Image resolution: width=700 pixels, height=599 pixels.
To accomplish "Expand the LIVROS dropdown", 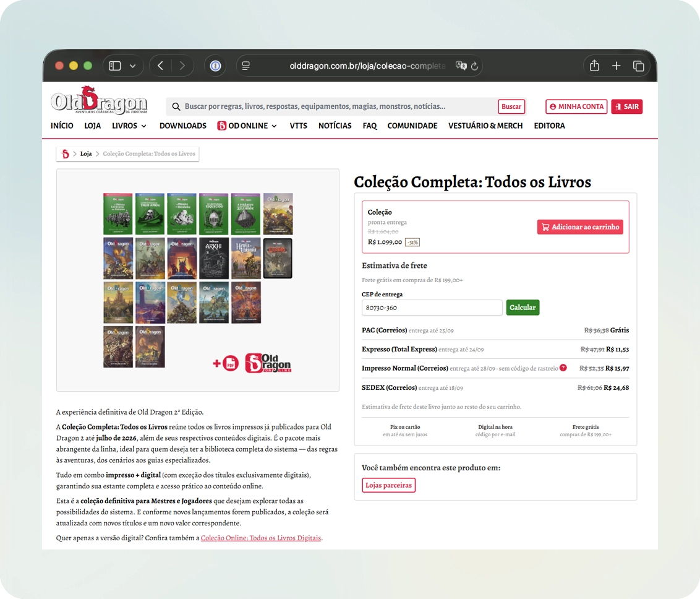I will 129,126.
